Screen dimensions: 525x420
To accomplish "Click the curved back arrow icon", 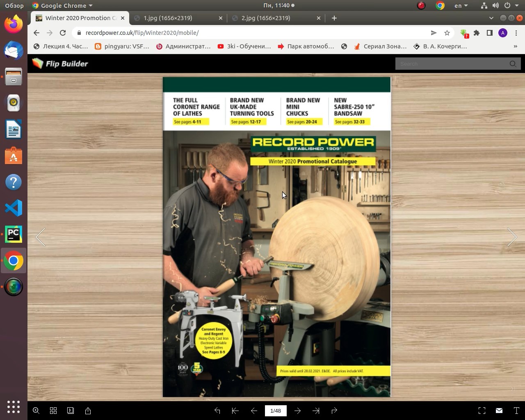I will point(217,411).
